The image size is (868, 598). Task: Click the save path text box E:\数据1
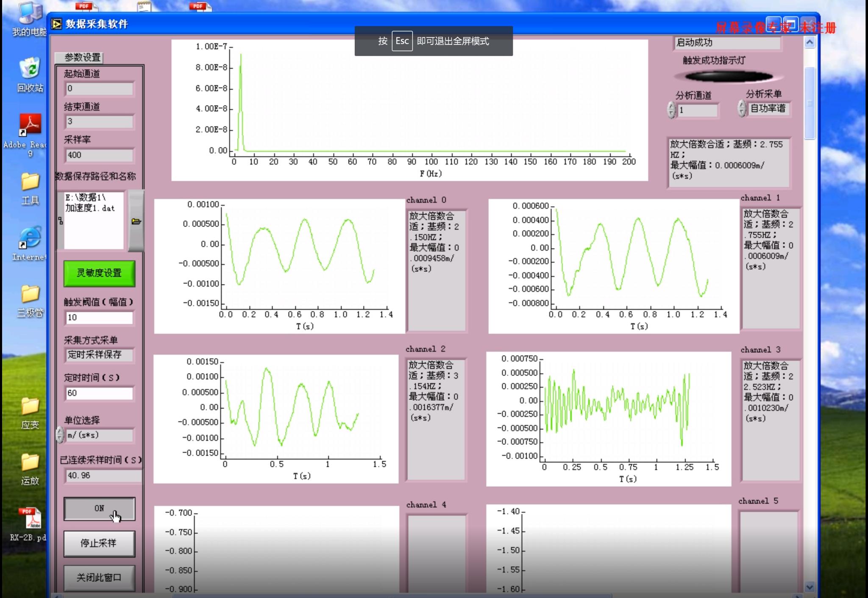pos(94,220)
